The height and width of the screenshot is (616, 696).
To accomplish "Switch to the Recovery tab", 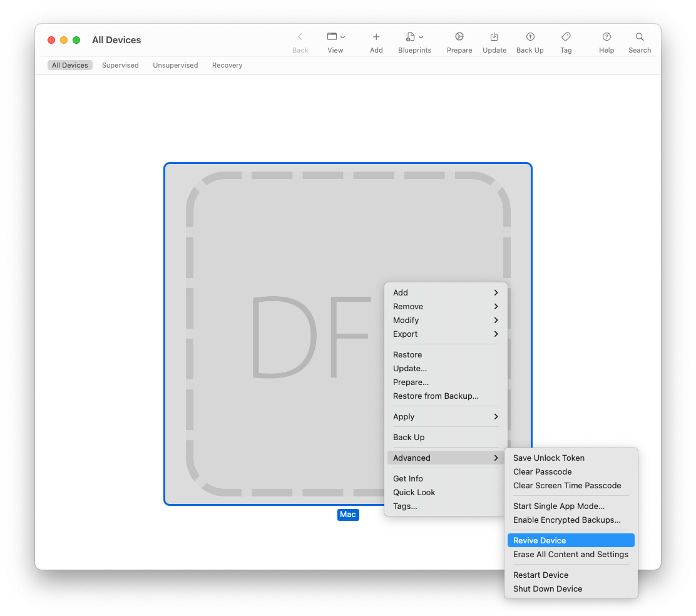I will tap(227, 65).
